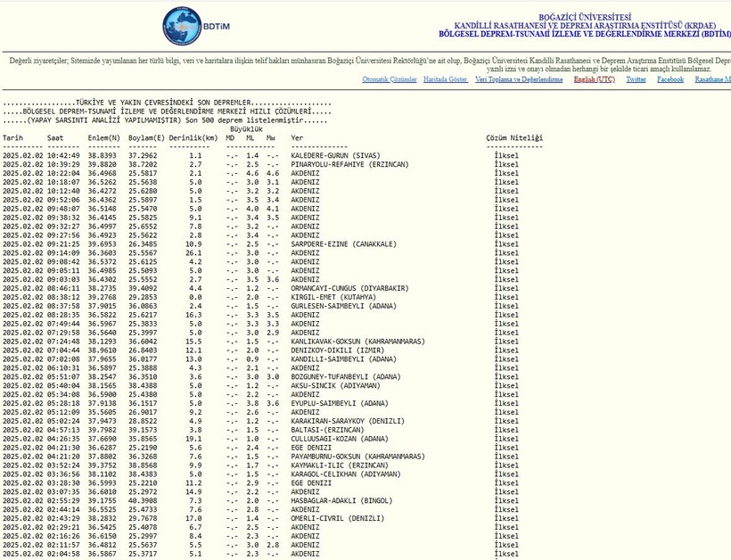This screenshot has width=731, height=560.
Task: Click the Kandilli Rasathanesi (KRDAE) heading line
Action: coord(585,26)
